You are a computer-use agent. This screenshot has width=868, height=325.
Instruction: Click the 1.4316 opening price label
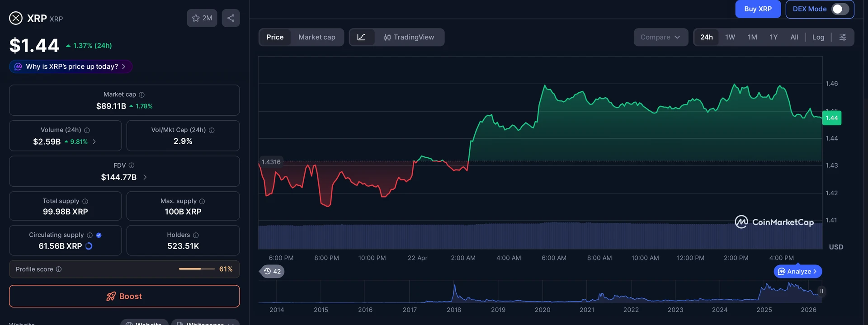[x=271, y=162]
